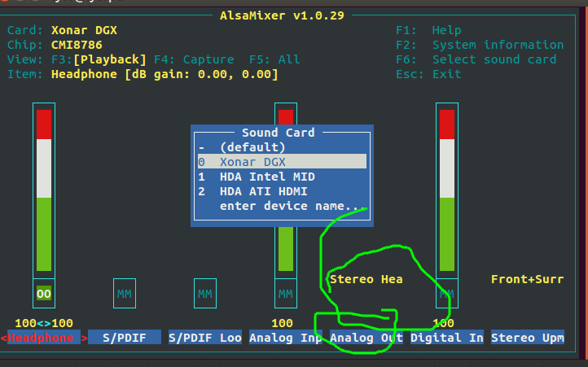Screen dimensions: 588x367
Task: Select the Digital In channel label
Action: tap(447, 338)
